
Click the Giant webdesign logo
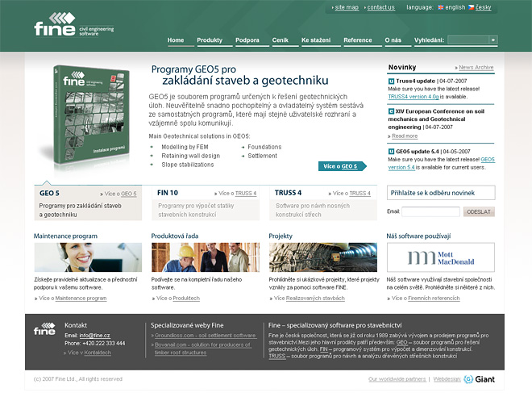pyautogui.click(x=480, y=378)
